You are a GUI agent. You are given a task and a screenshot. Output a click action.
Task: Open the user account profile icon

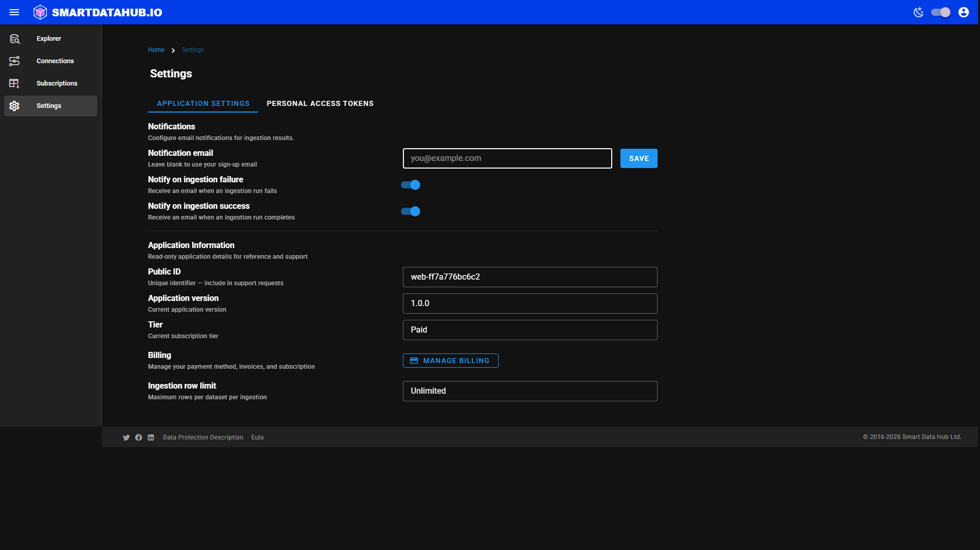(964, 12)
